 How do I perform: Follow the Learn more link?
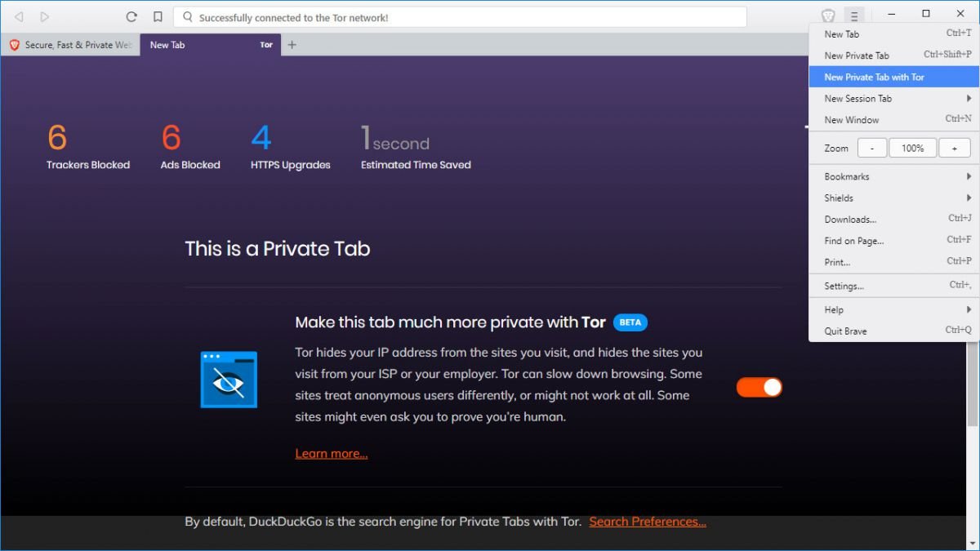click(x=332, y=454)
